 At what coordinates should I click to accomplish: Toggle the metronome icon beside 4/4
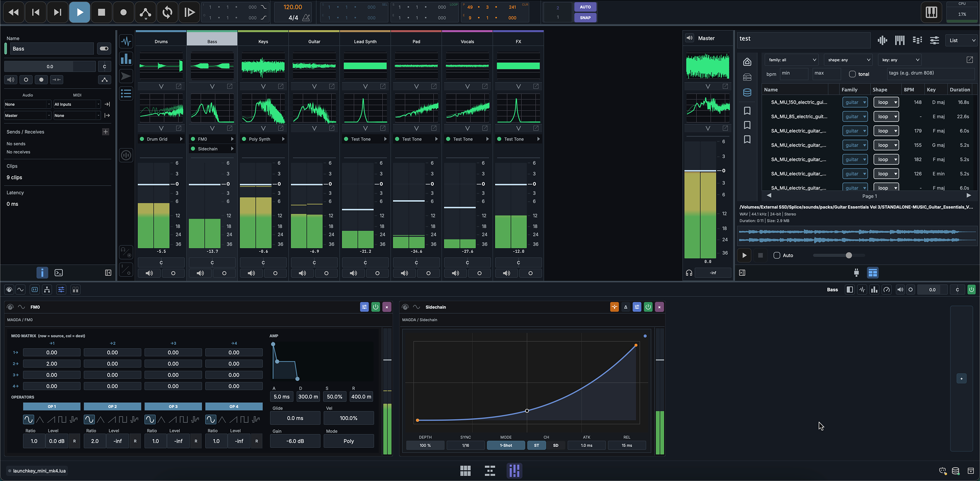tap(306, 17)
